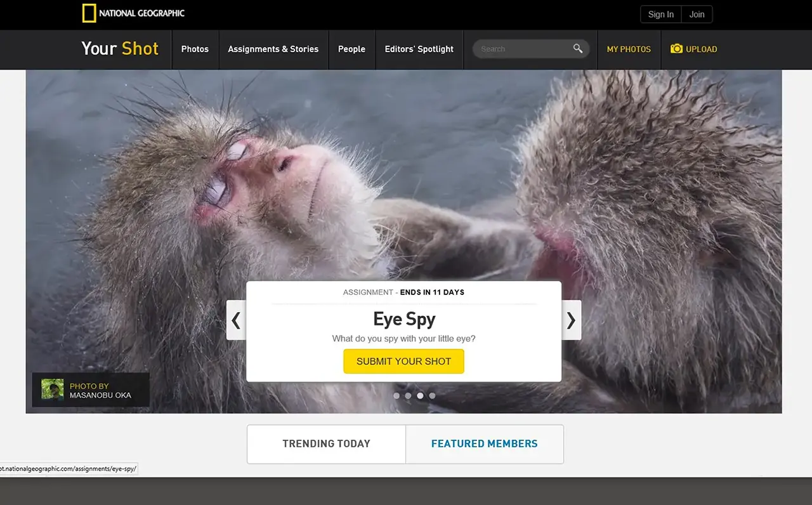Click Submit Your Shot button

[x=403, y=361]
